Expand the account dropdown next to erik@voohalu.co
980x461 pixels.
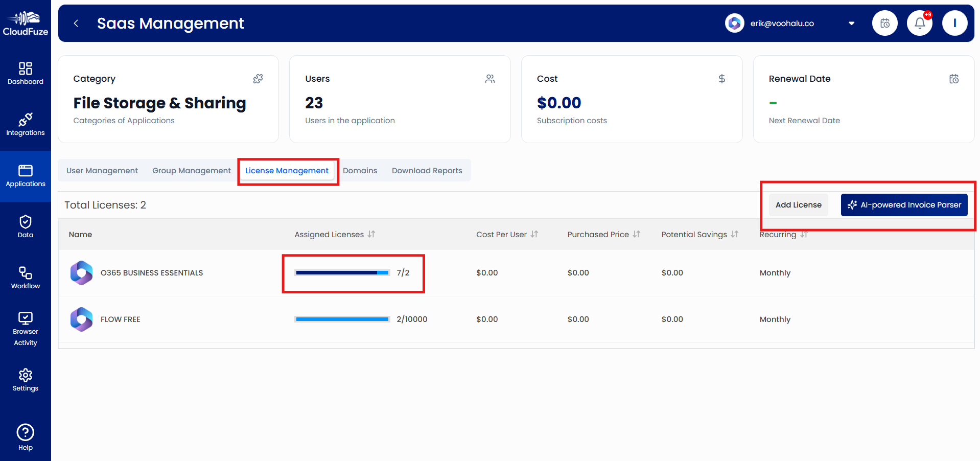tap(851, 23)
